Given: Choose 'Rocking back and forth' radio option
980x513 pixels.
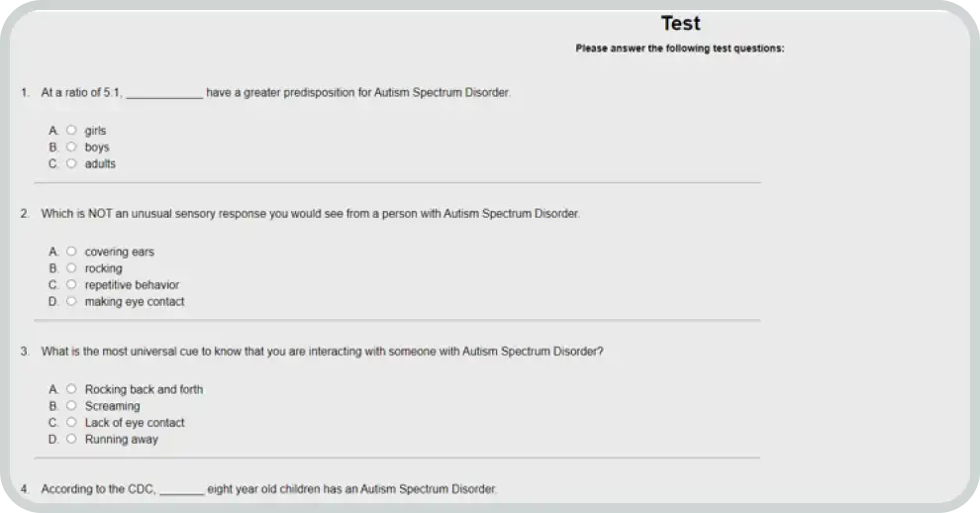Looking at the screenshot, I should 71,389.
